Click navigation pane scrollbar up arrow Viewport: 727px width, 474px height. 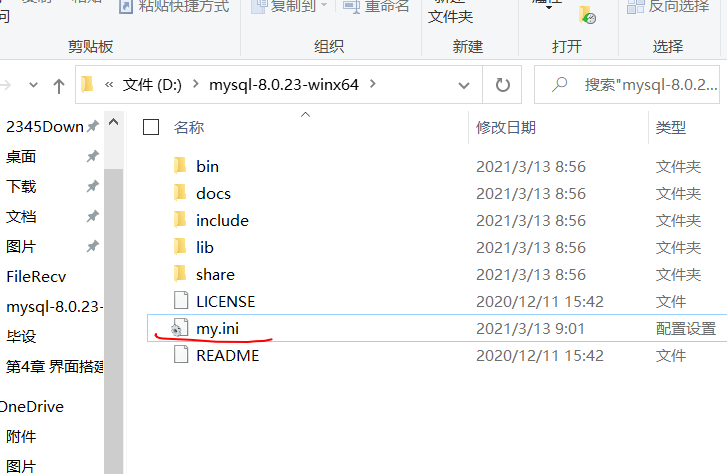point(114,122)
